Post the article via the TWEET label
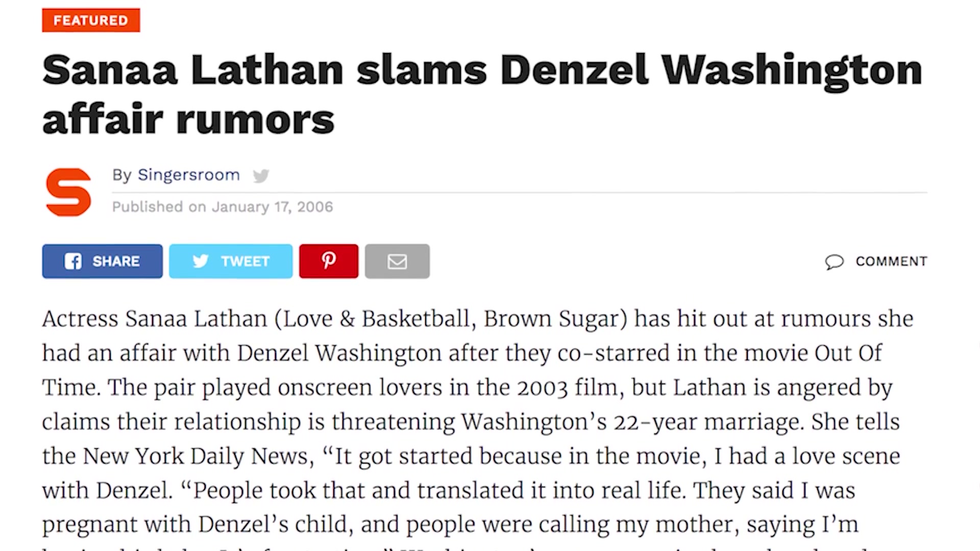Screen dimensions: 980x551 [x=245, y=261]
